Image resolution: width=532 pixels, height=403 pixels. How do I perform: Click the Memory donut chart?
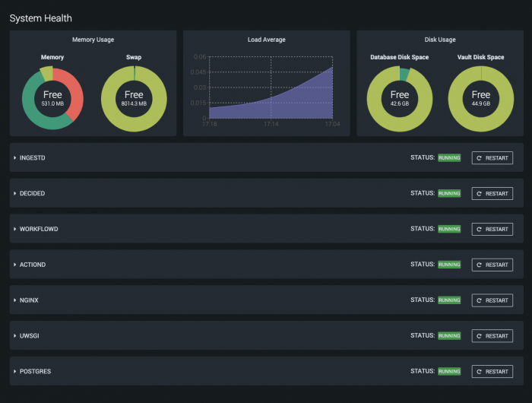click(x=52, y=98)
